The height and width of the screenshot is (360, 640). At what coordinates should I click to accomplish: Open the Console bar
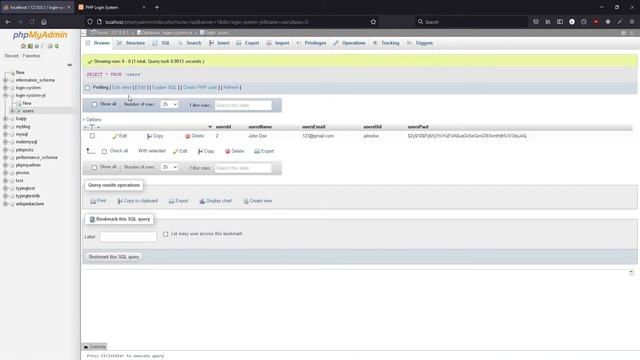click(x=95, y=347)
